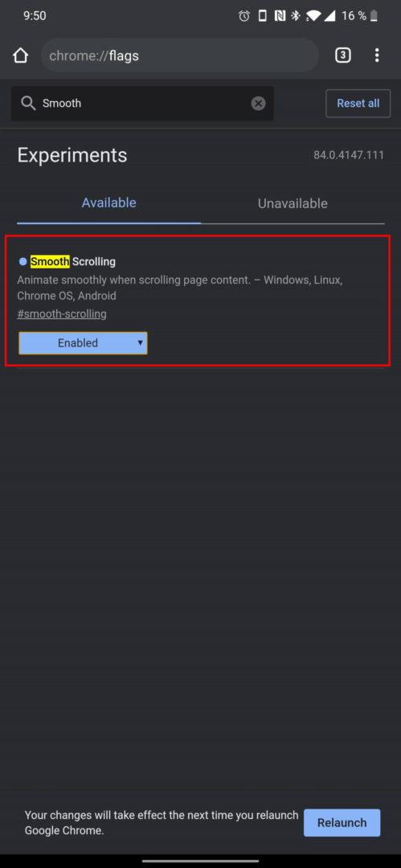The image size is (401, 868).
Task: Open the Enabled dropdown for Smooth Scrolling
Action: point(83,343)
